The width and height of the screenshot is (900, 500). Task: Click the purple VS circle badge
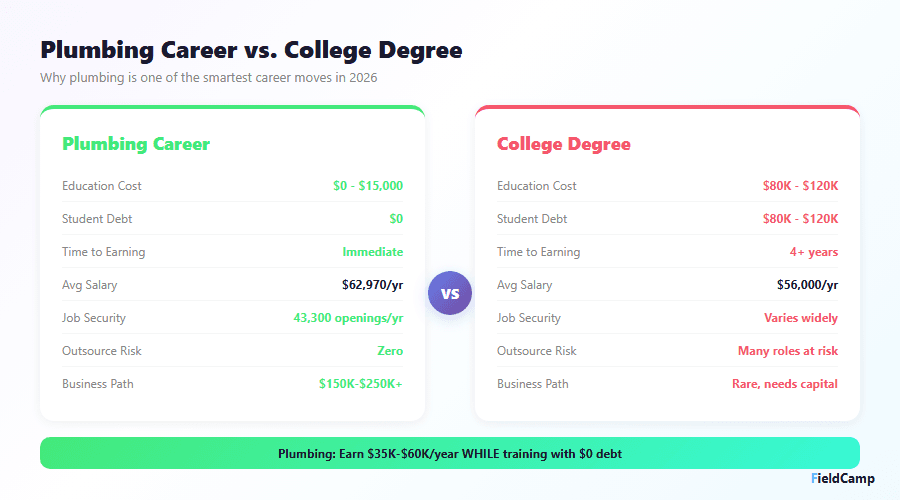click(x=450, y=294)
